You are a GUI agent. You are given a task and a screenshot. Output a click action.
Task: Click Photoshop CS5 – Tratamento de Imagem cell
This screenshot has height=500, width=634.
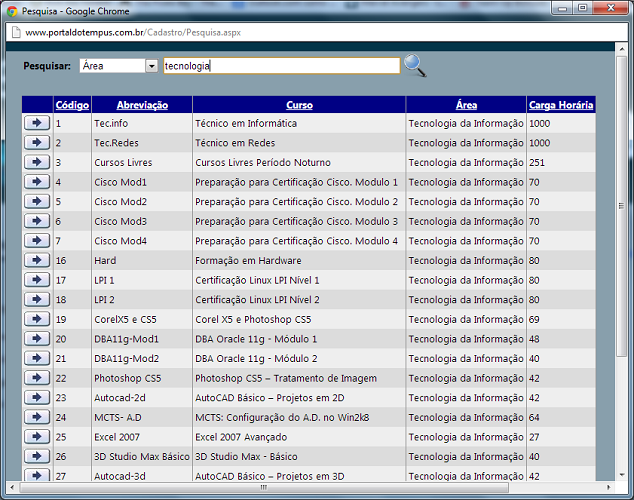click(x=286, y=378)
